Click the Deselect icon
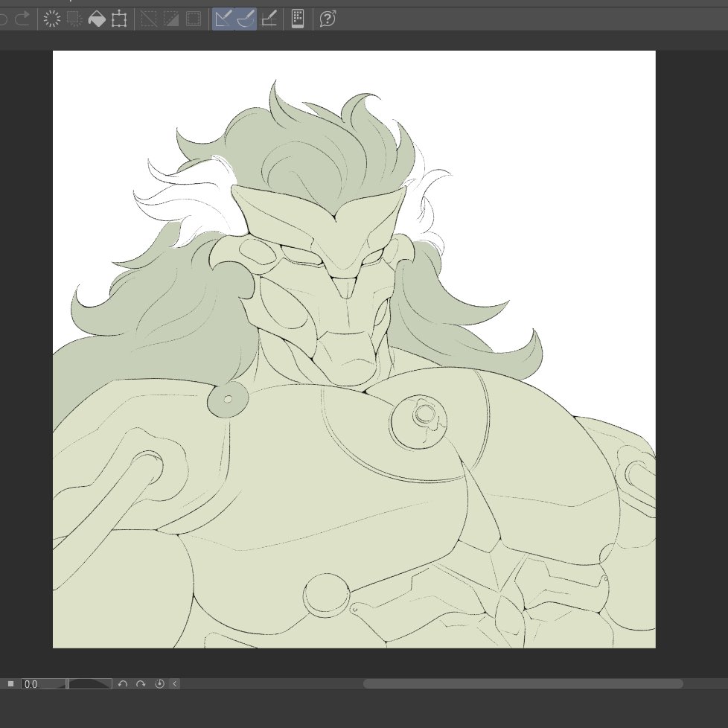This screenshot has height=728, width=728. [x=149, y=19]
